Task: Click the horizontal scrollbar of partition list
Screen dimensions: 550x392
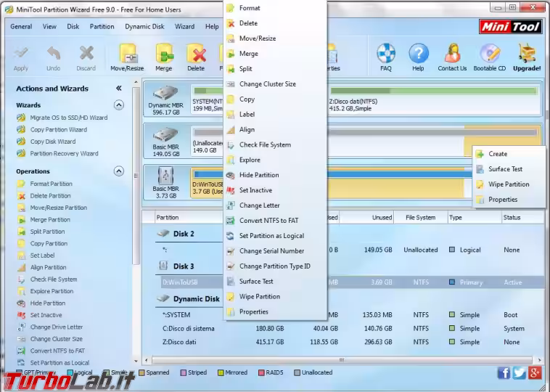Action: pos(342,360)
